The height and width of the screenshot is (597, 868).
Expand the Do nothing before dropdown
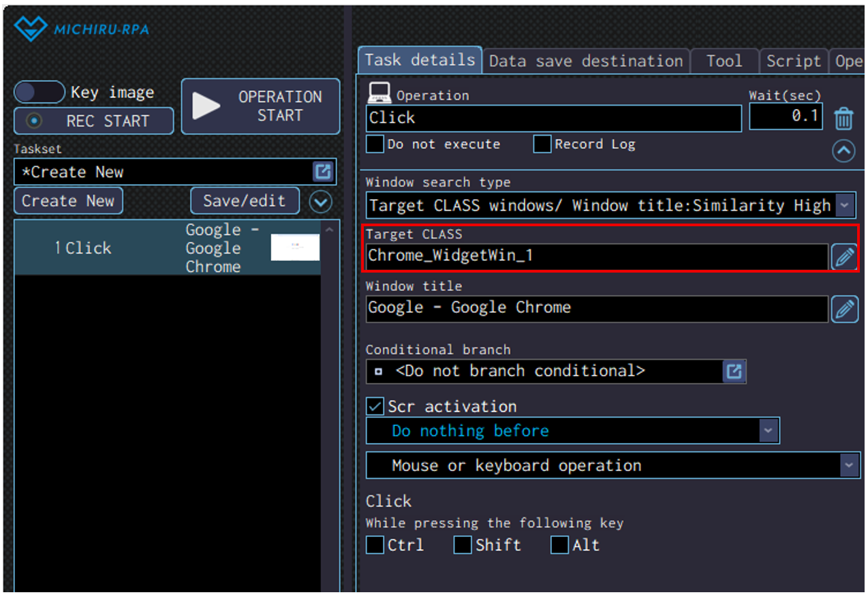tap(768, 431)
